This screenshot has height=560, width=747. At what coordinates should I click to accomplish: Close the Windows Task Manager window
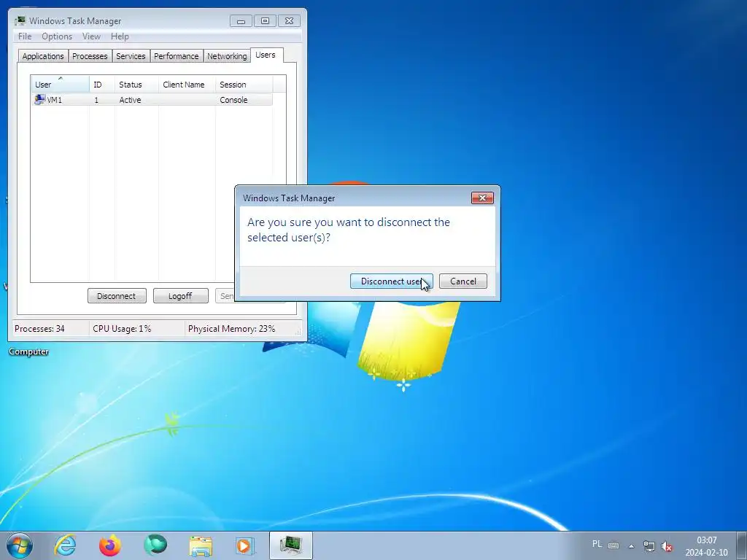pyautogui.click(x=289, y=21)
